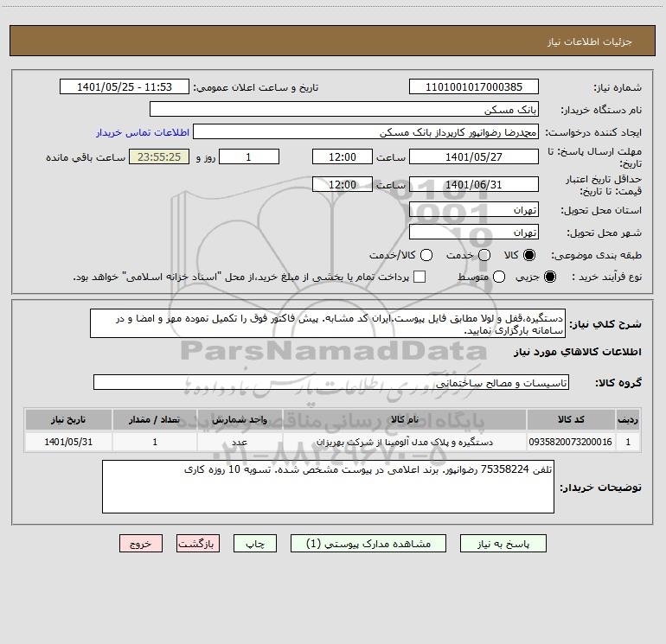Click the خروج exit button
Screen dimensions: 666x644
141,544
